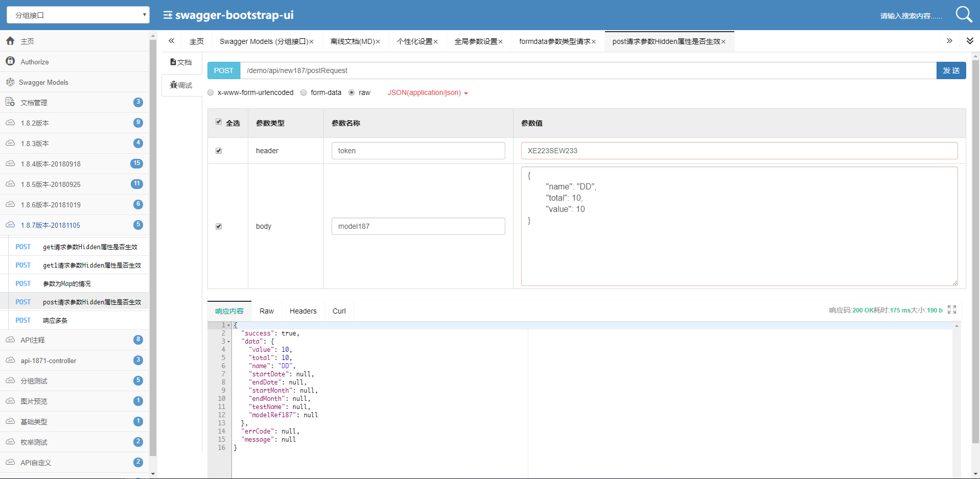
Task: Click the API注释 cloud icon
Action: coord(10,340)
